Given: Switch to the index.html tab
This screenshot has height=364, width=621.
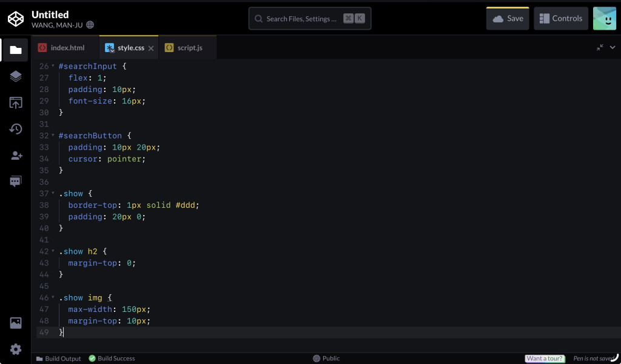Looking at the screenshot, I should coord(65,48).
